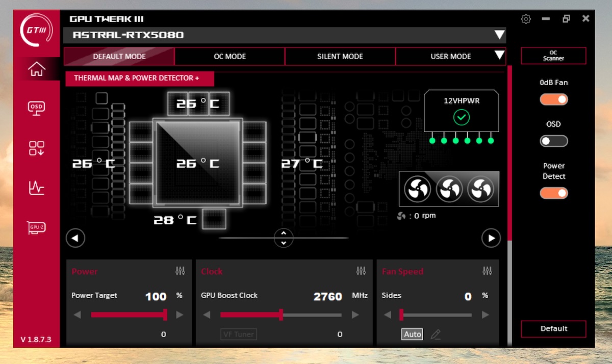The width and height of the screenshot is (612, 364).
Task: Click the version label V 1.8.7.3
Action: 36,340
